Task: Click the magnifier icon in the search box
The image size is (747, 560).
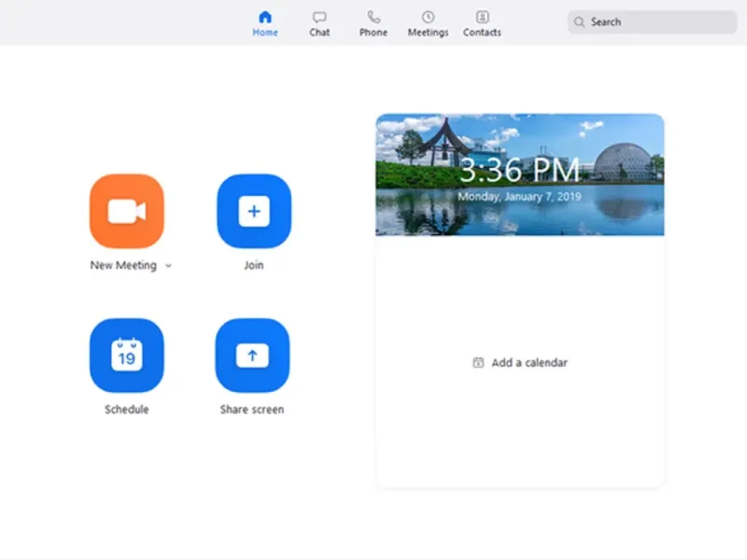Action: click(580, 22)
